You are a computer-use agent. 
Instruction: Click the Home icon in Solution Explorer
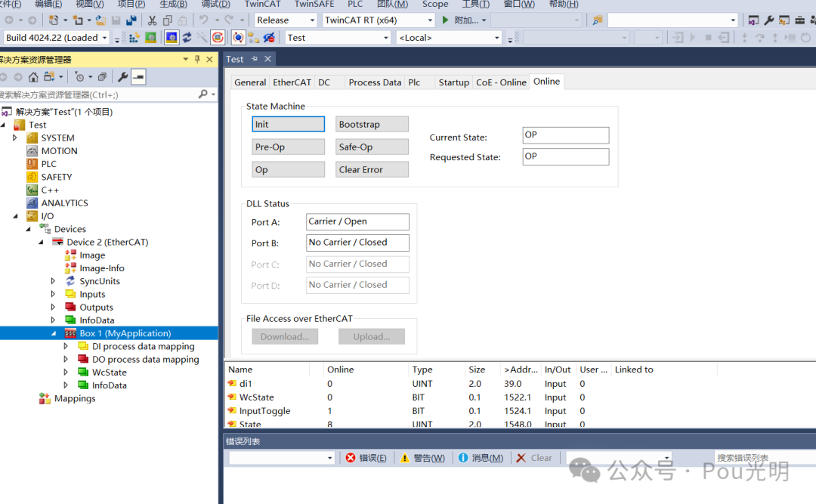[33, 77]
